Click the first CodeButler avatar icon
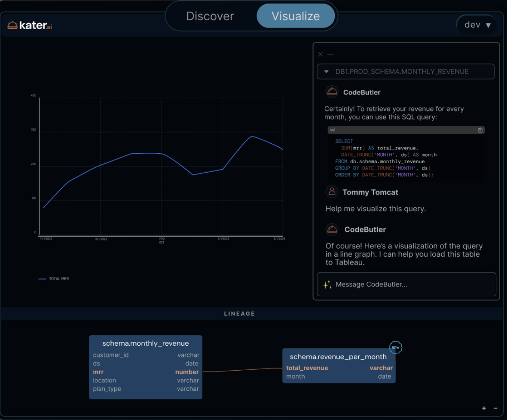 (x=332, y=92)
